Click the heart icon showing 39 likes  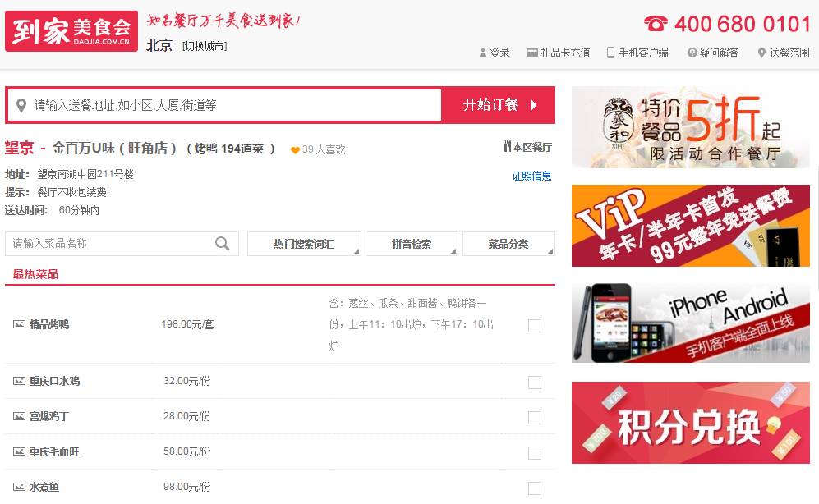pyautogui.click(x=295, y=149)
